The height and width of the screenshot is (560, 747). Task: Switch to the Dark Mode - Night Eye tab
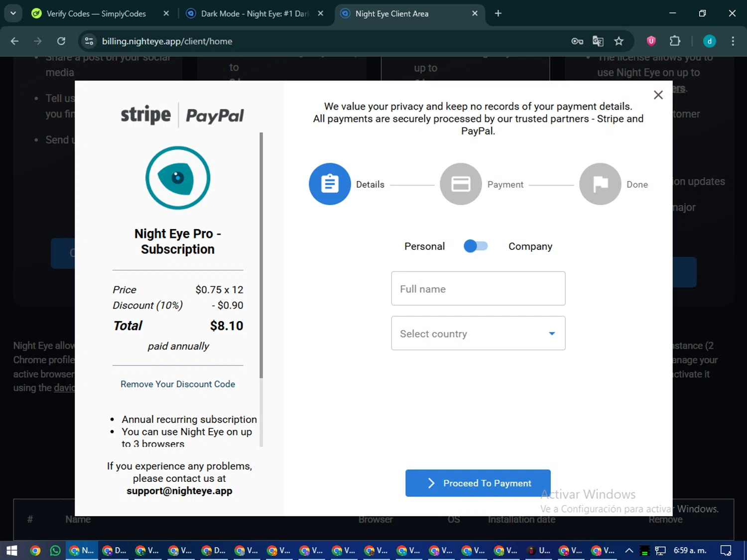[x=254, y=13]
